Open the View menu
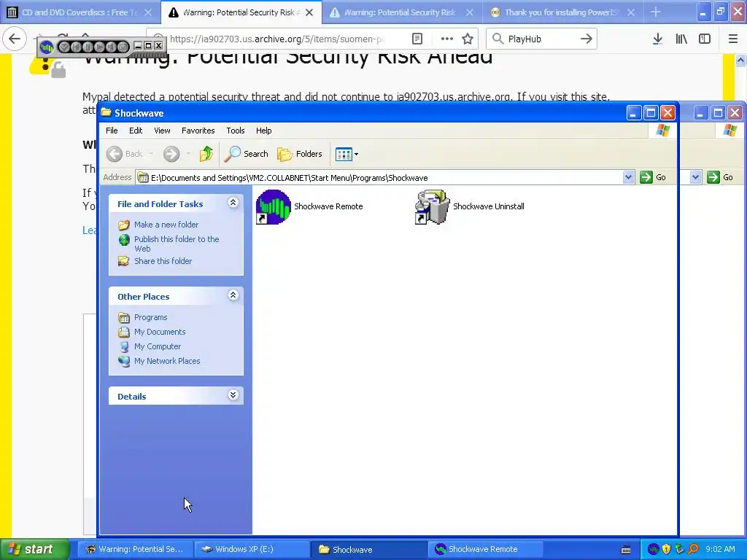 tap(162, 131)
